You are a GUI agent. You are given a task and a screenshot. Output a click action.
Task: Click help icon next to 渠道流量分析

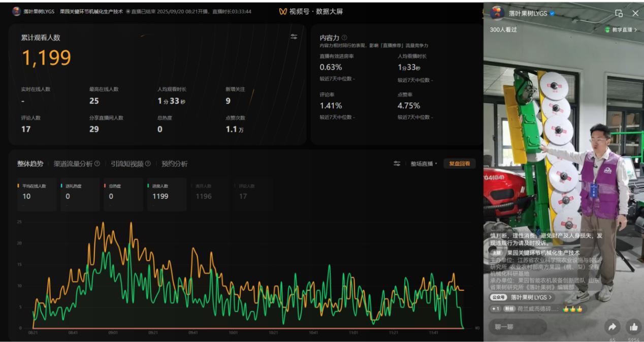[x=97, y=163]
